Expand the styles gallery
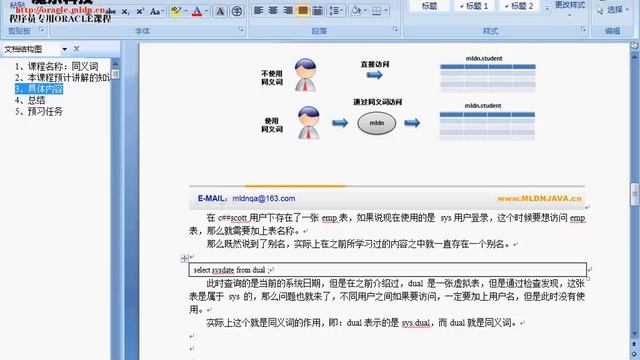The width and height of the screenshot is (640, 360). point(547,8)
